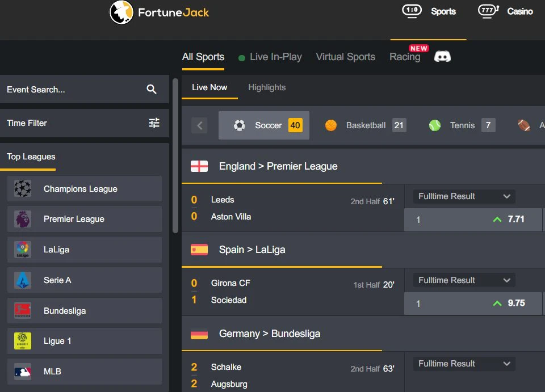Click the FortuneJack logo icon
The height and width of the screenshot is (392, 545).
[x=121, y=12]
